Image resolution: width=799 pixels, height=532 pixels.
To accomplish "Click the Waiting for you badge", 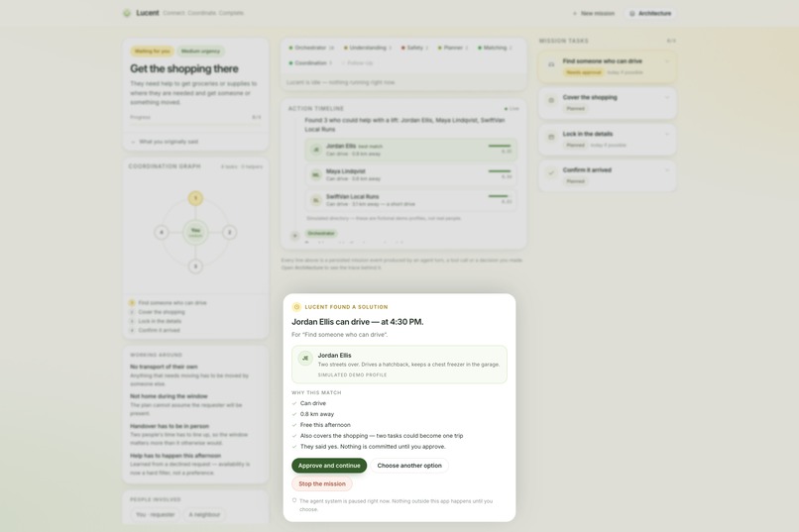I will (152, 51).
